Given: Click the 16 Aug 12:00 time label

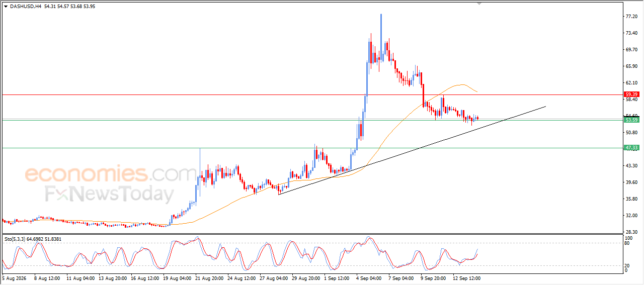Looking at the screenshot, I should point(144,277).
